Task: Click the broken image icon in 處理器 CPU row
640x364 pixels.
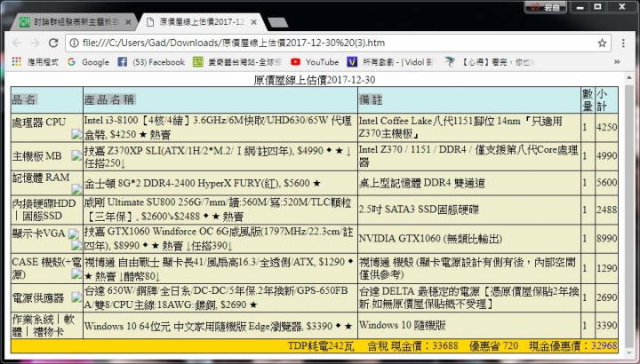Action: pyautogui.click(x=76, y=134)
